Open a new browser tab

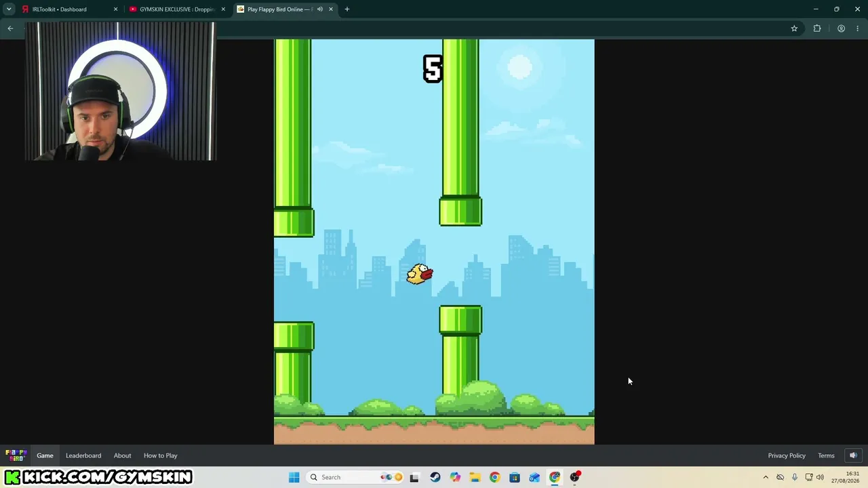[x=347, y=9]
